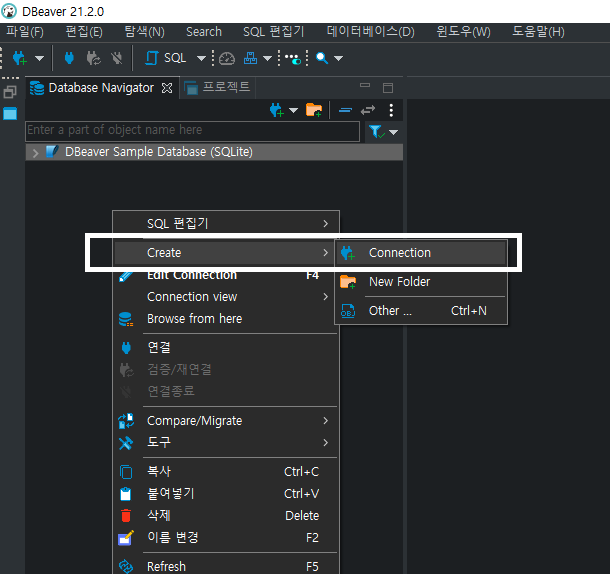The width and height of the screenshot is (610, 574).
Task: Open 도구 tools submenu
Action: (226, 442)
